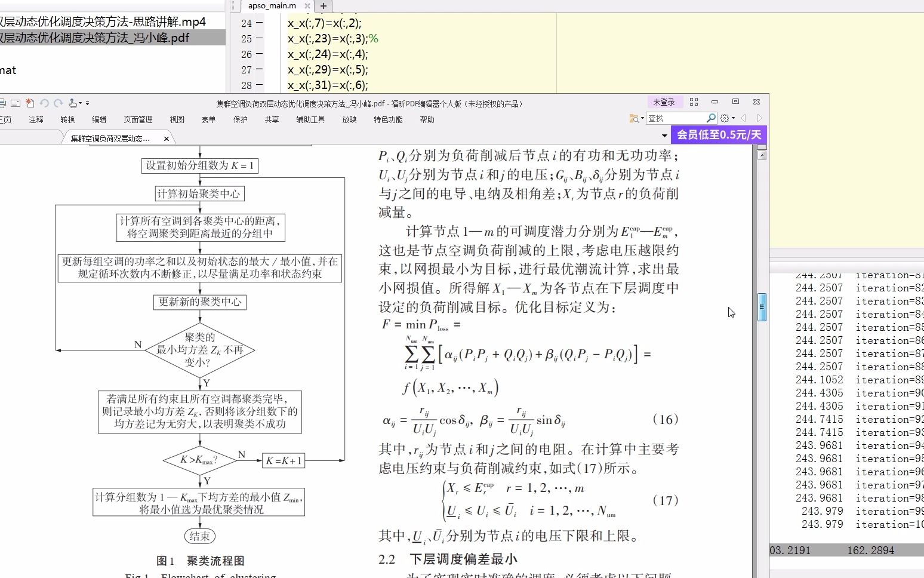Open the 注释 ribbon tab
The height and width of the screenshot is (578, 924).
point(36,119)
